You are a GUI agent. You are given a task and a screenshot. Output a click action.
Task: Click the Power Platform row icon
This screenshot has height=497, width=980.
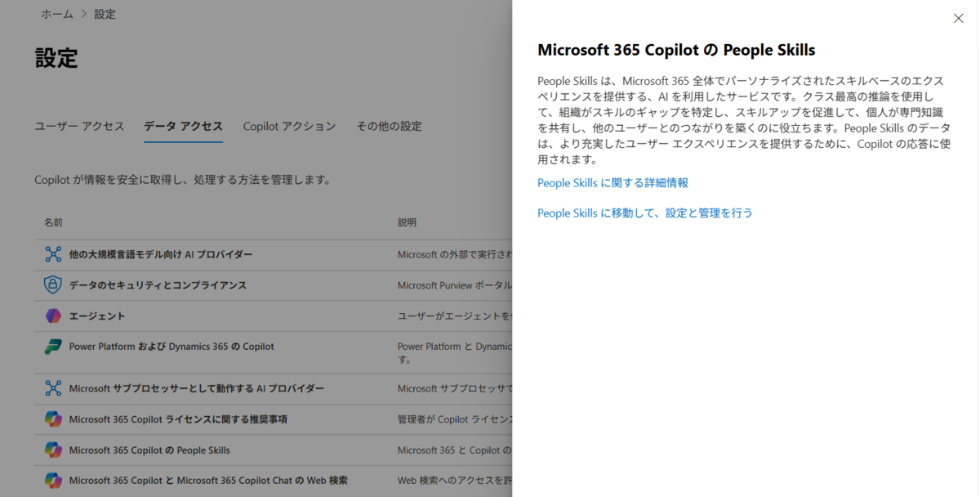(x=53, y=347)
